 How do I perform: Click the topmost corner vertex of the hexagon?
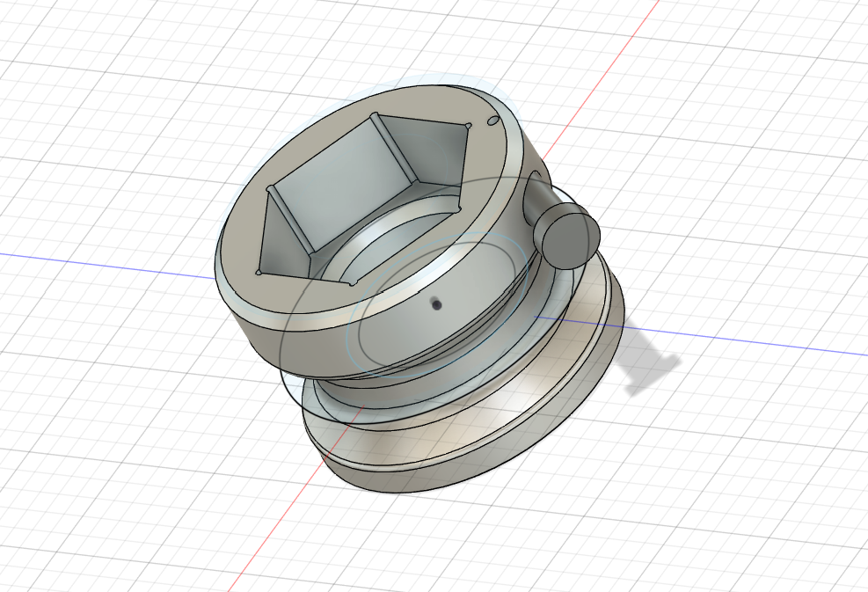point(375,115)
